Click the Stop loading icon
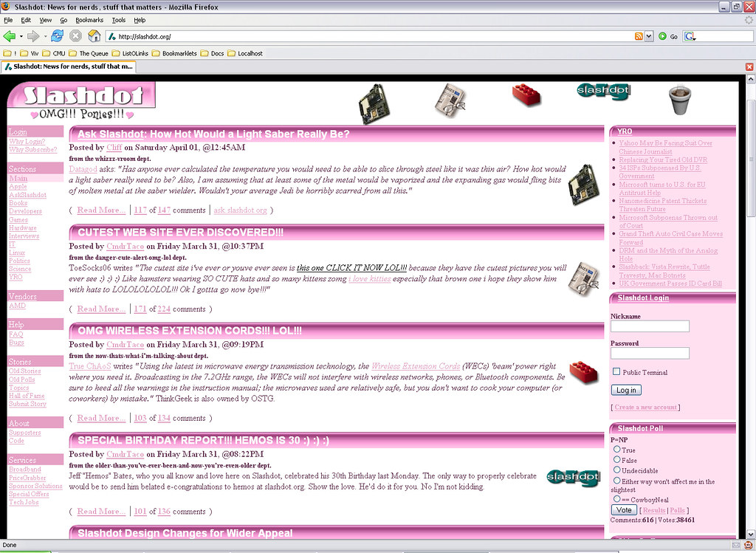Screen dimensions: 756x553 point(75,36)
